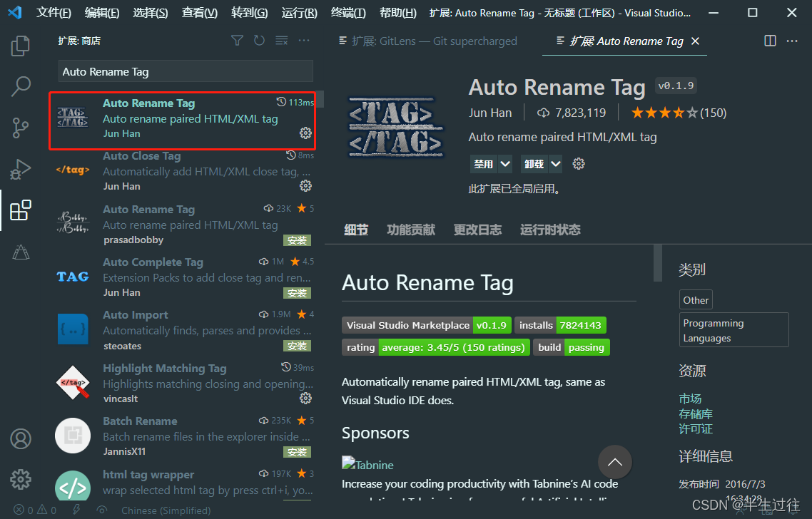The image size is (812, 519).
Task: Open the 终端(T) menu
Action: (x=348, y=13)
